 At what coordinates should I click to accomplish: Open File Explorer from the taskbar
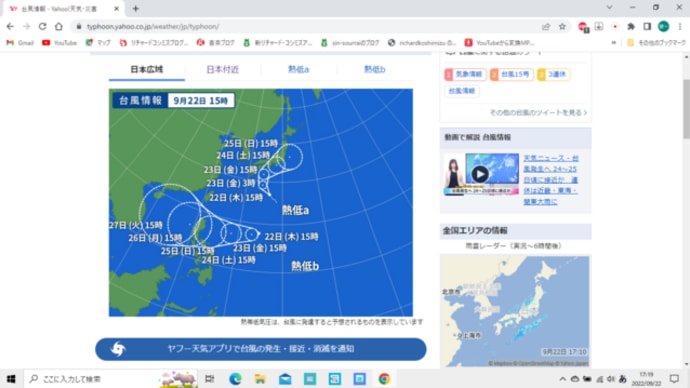(260, 379)
